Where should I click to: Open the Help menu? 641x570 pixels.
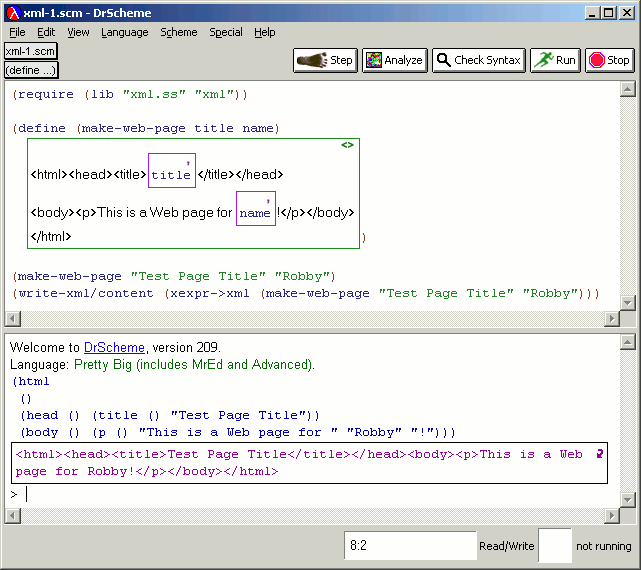click(x=264, y=32)
